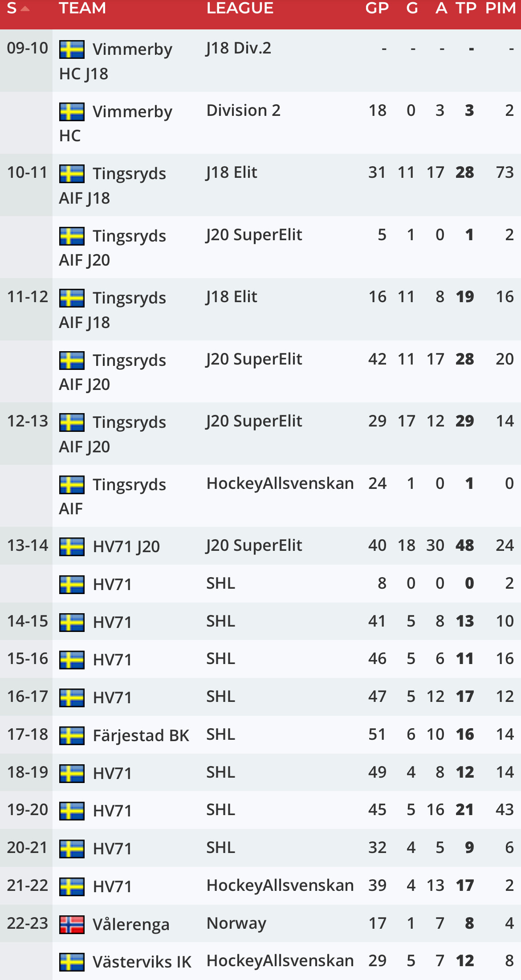The height and width of the screenshot is (980, 521).
Task: Click the flag beside Tingsryds AIF HockeyAllsvenskan row
Action: click(x=72, y=485)
